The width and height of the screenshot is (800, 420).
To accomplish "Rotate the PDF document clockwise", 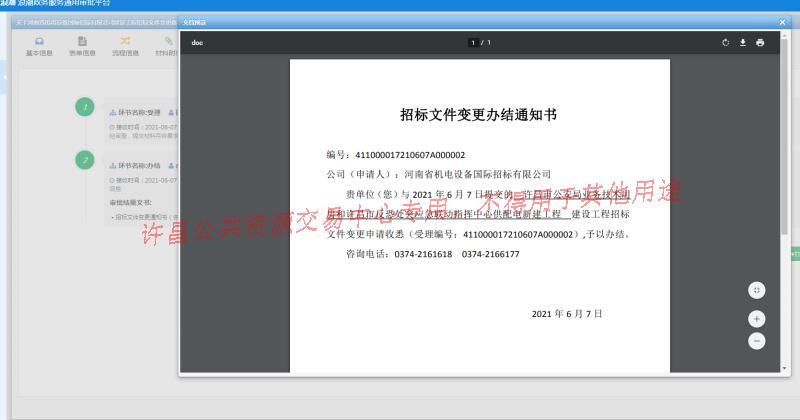I will click(x=726, y=43).
